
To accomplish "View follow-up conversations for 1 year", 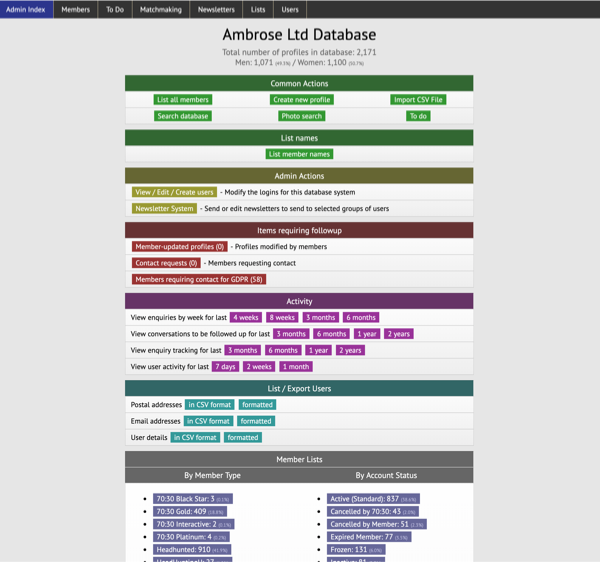I will [x=367, y=334].
